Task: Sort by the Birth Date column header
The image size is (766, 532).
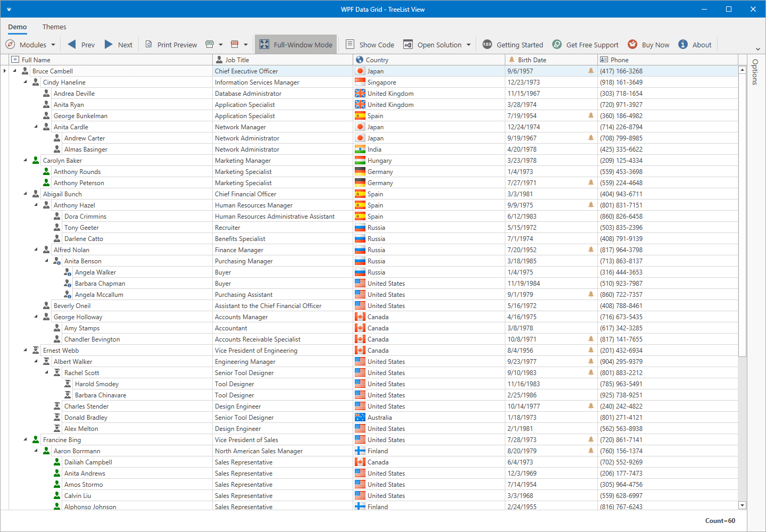Action: point(532,60)
